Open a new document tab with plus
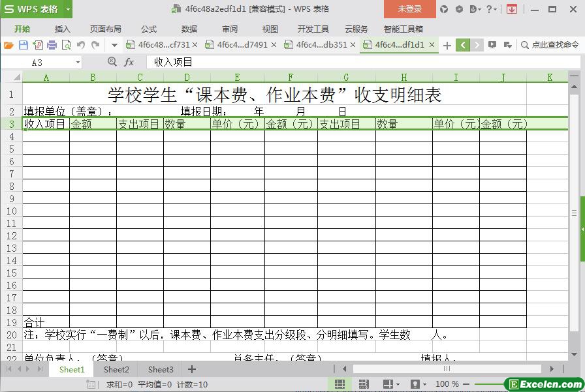 [x=447, y=45]
